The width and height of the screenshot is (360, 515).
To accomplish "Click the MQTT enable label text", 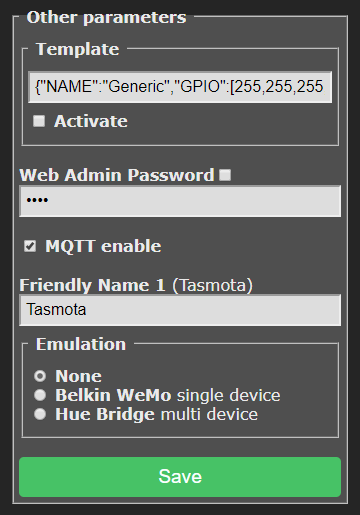I will click(103, 246).
